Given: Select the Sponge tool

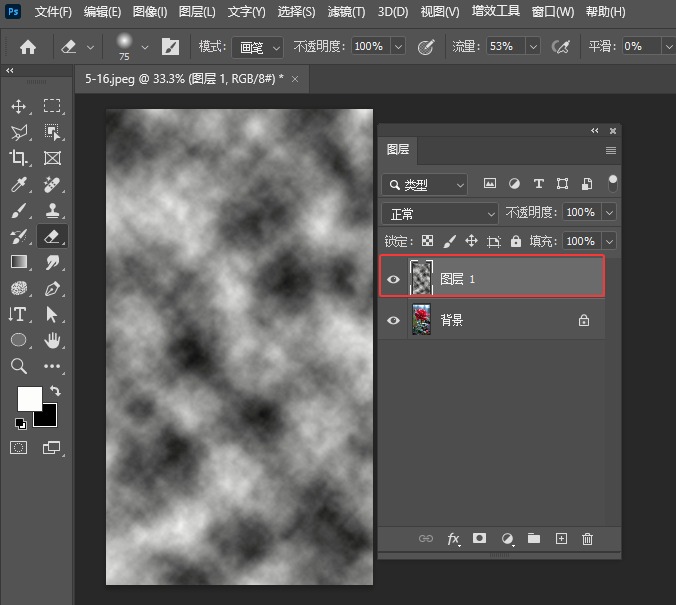Looking at the screenshot, I should 19,288.
